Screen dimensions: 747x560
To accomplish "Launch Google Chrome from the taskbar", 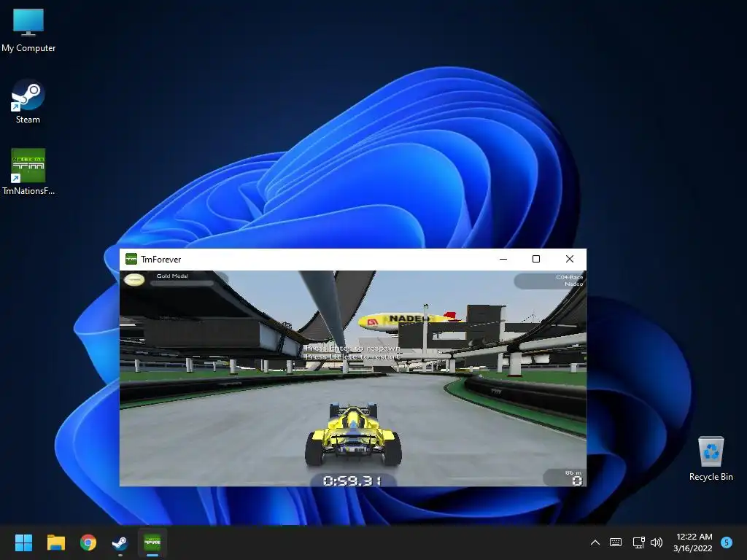I will click(88, 542).
